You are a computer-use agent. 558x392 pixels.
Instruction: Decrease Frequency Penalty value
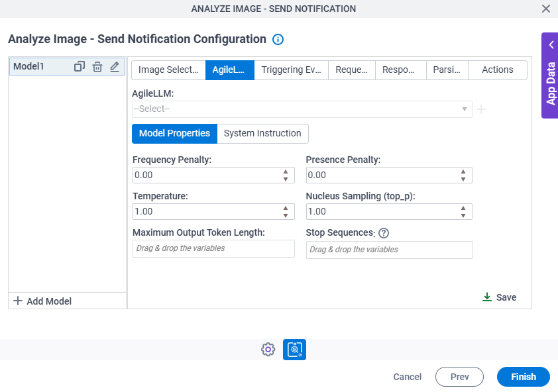(286, 179)
